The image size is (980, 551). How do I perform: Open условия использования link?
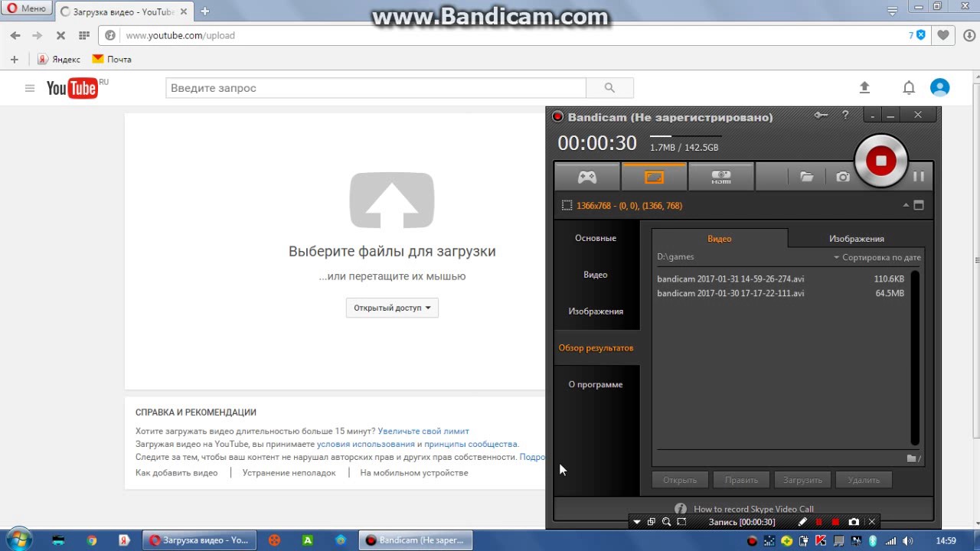[x=365, y=444]
